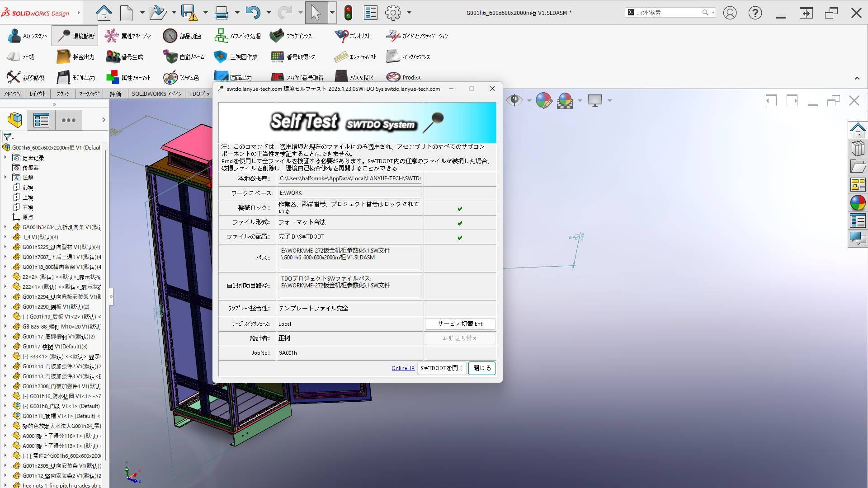Switch to the レイアウト tab

click(x=38, y=94)
